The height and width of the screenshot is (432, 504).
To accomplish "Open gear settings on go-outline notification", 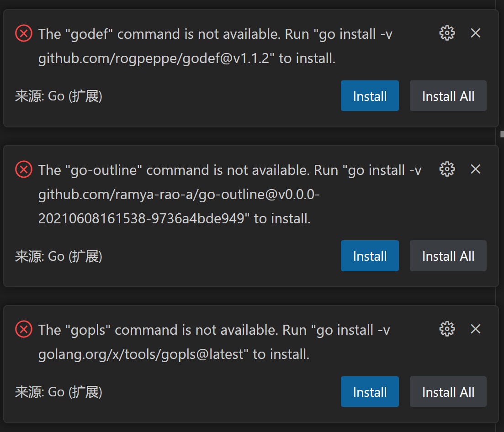I will click(x=447, y=169).
